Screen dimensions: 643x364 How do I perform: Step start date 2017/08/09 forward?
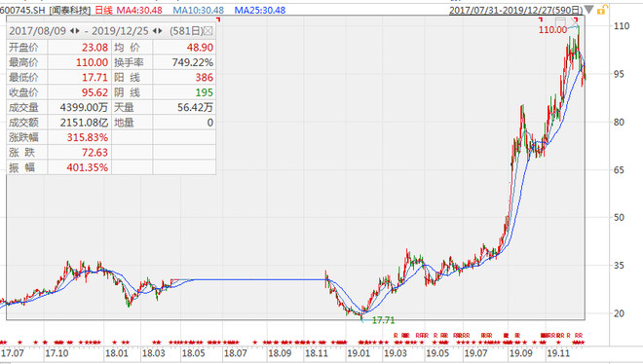pyautogui.click(x=78, y=31)
